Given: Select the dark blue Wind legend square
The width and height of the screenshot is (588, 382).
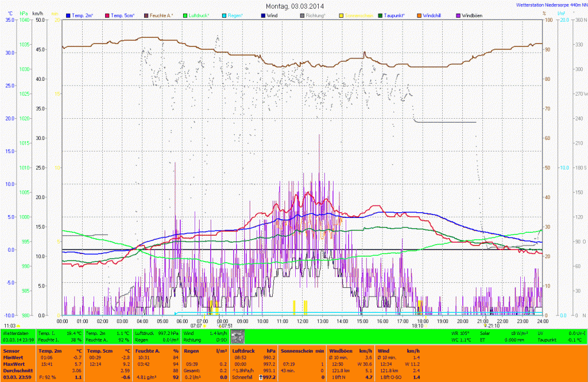Looking at the screenshot, I should pyautogui.click(x=263, y=14).
